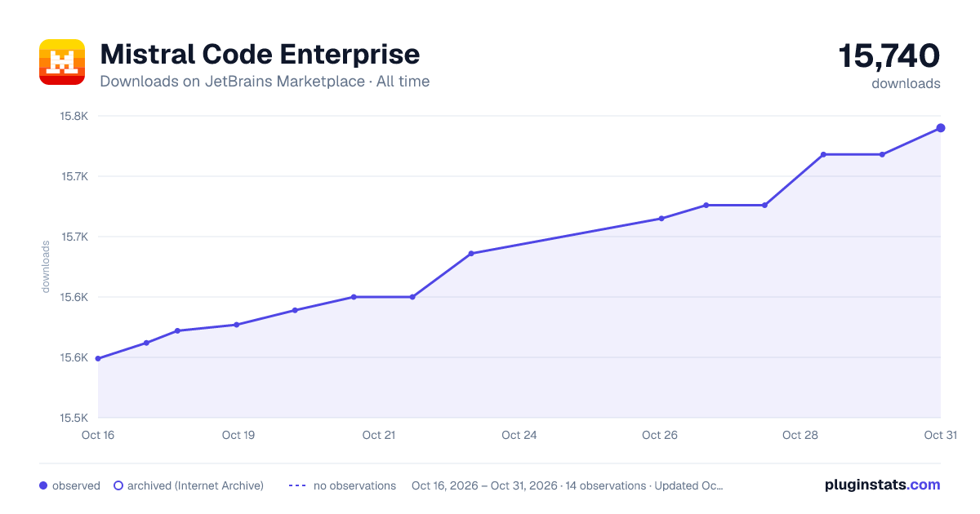The image size is (980, 514).
Task: Click the dashed 'no observations' legend line
Action: (297, 485)
